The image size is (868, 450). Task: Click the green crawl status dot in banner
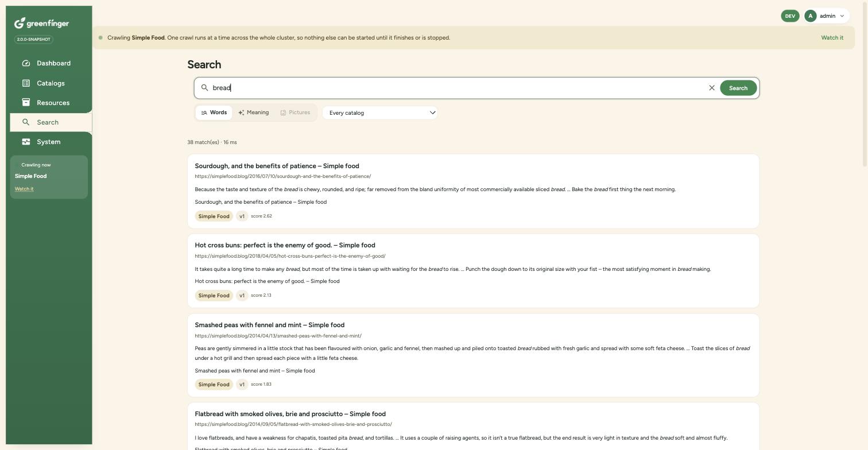pyautogui.click(x=100, y=38)
